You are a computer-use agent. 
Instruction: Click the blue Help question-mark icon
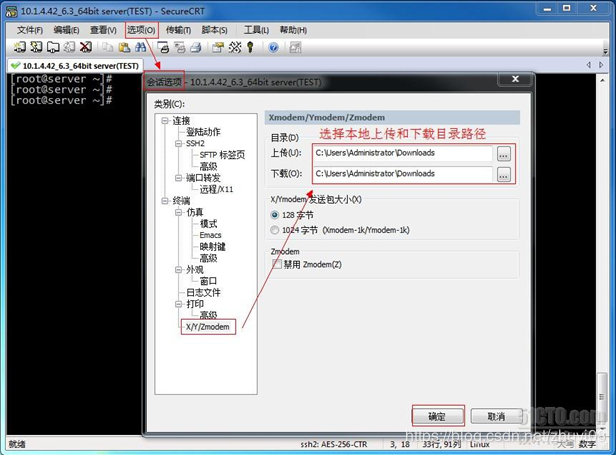(273, 48)
